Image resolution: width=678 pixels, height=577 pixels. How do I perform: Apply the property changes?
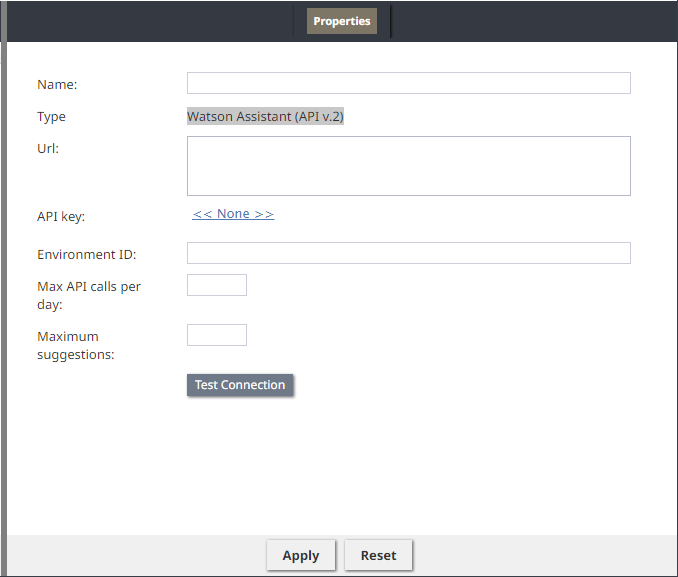click(x=301, y=555)
